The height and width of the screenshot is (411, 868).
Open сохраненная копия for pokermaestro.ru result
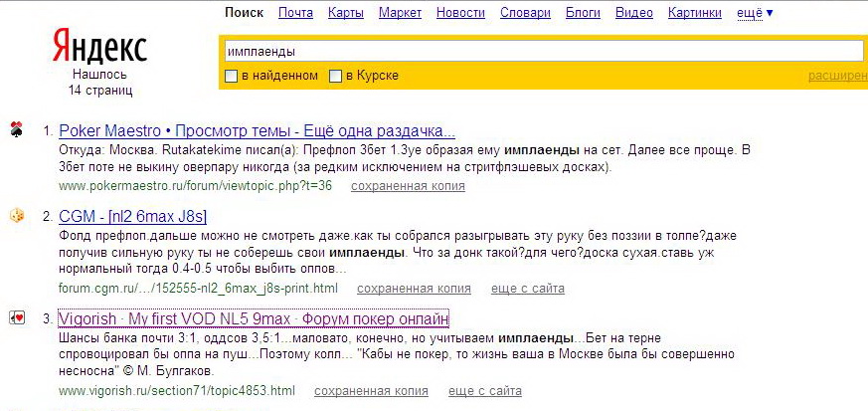tap(408, 186)
